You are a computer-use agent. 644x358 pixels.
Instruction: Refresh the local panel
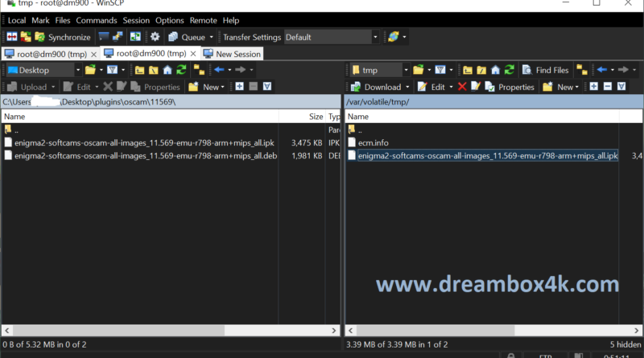(x=181, y=70)
